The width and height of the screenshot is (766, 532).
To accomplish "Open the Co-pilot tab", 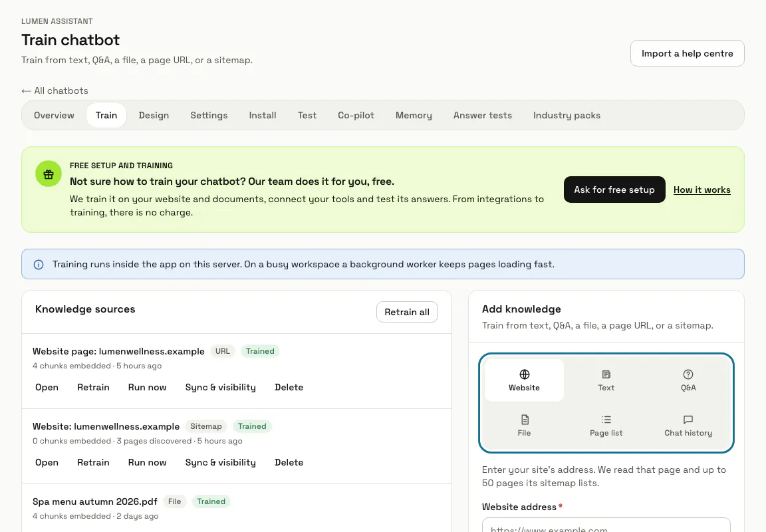I will (356, 115).
